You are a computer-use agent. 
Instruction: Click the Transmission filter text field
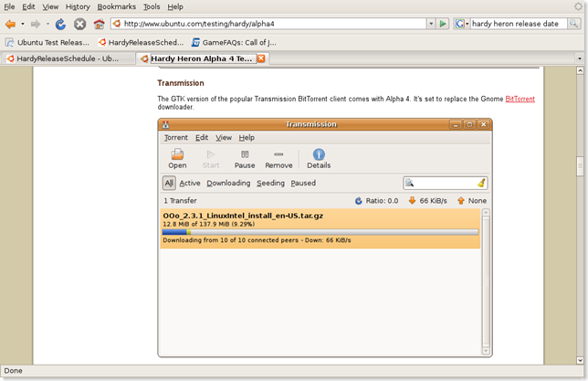pos(446,183)
